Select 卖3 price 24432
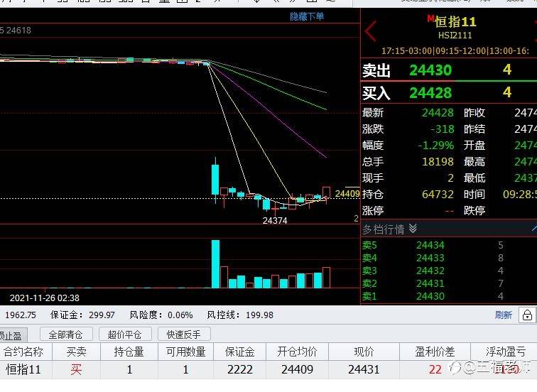 pos(430,271)
